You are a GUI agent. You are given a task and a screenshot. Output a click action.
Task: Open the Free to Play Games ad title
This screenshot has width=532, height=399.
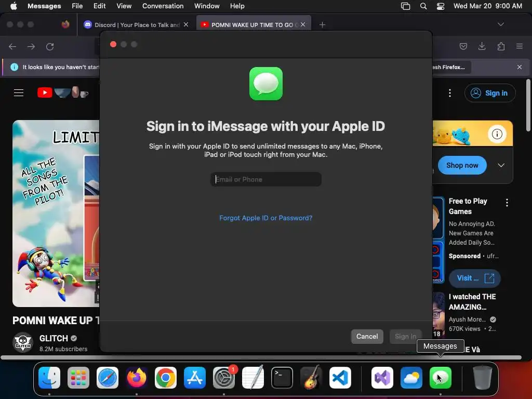468,206
